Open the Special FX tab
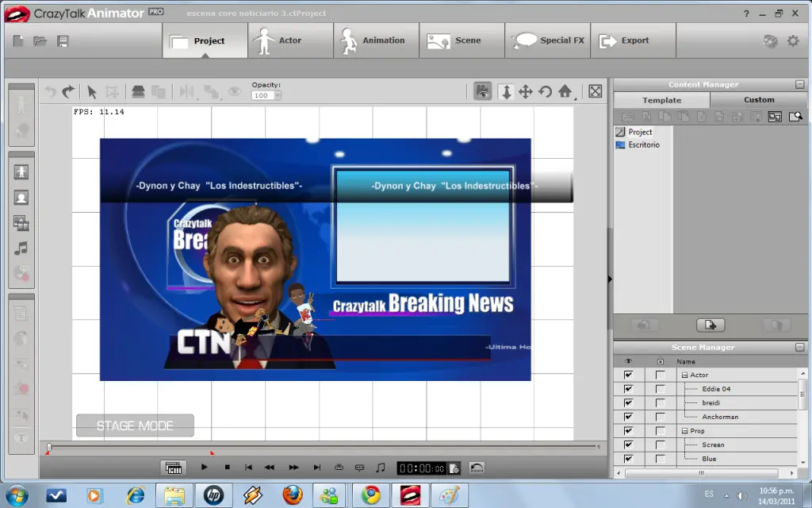 (548, 40)
